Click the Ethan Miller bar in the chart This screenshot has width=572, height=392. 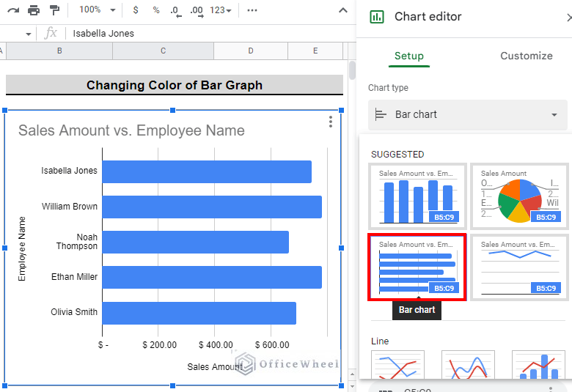212,277
